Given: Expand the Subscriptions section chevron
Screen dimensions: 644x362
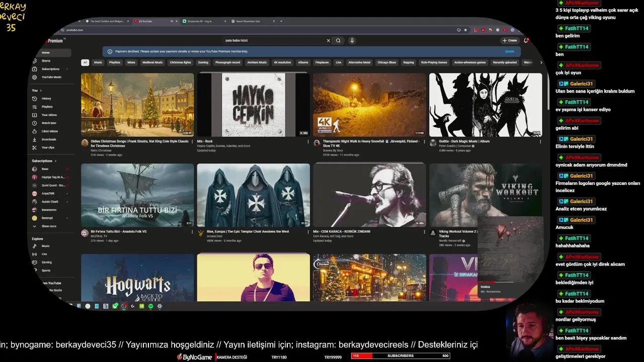Looking at the screenshot, I should 55,161.
